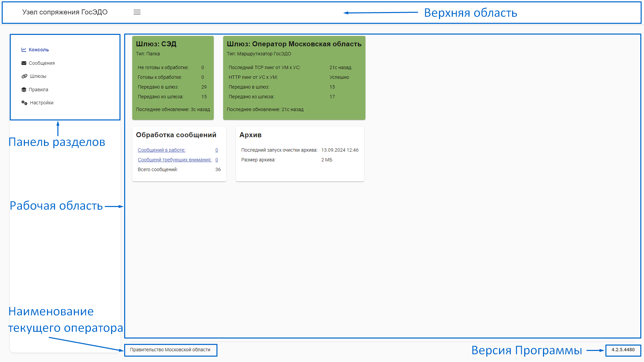Image resolution: width=644 pixels, height=362 pixels.
Task: Click the HTTP пинг status Успешно
Action: 339,77
